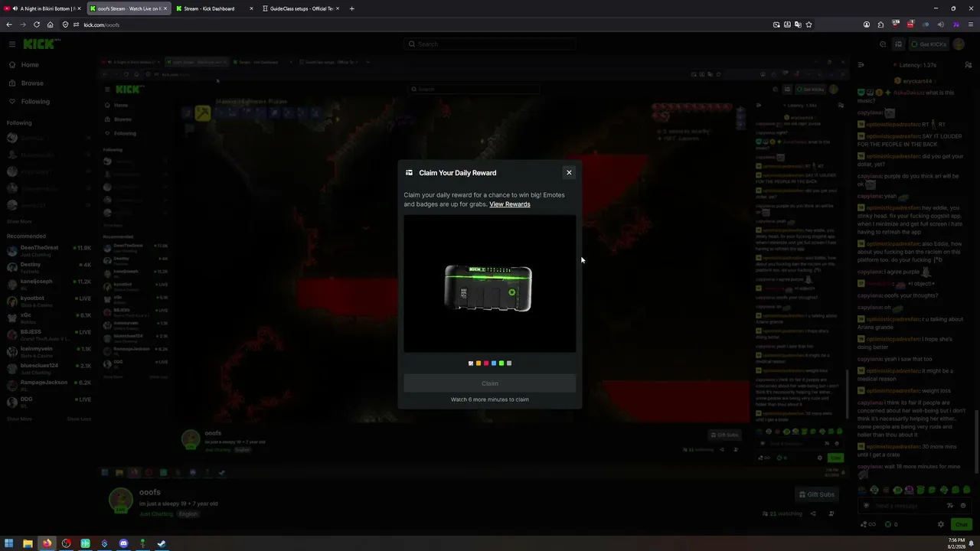Open recommended channel RampageJackson

49,384
